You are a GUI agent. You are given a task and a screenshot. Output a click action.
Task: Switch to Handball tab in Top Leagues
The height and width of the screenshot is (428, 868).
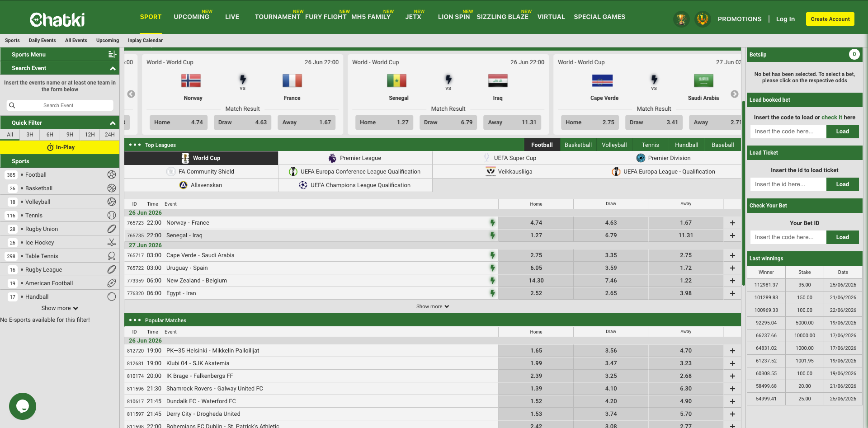click(x=686, y=145)
